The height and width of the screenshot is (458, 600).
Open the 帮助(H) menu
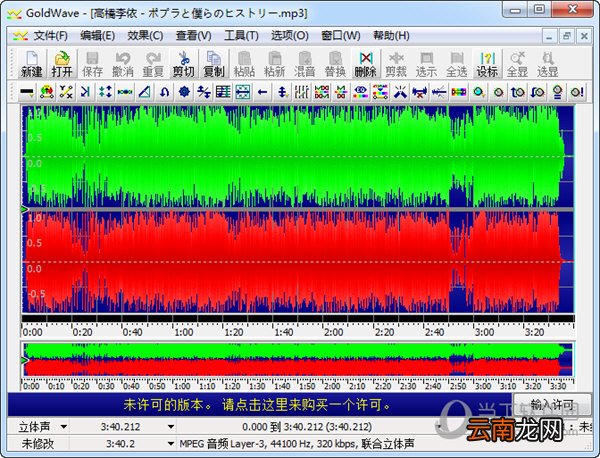391,36
